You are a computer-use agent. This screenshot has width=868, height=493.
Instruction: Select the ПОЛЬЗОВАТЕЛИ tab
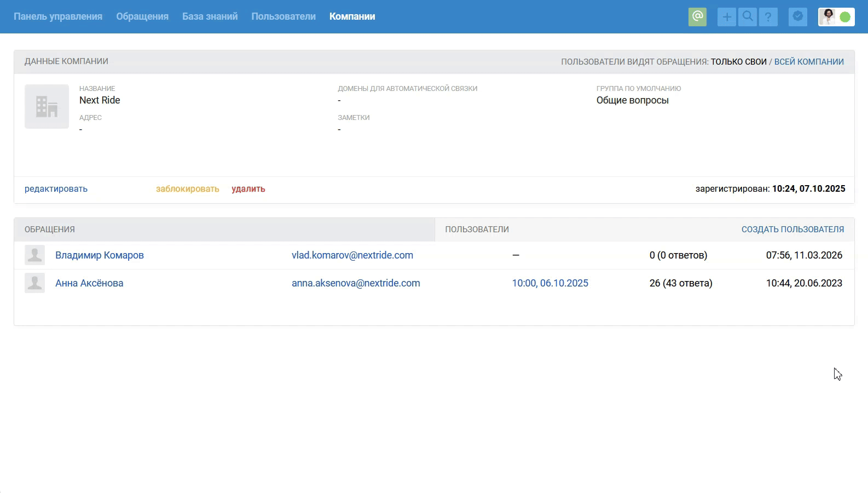(x=477, y=230)
